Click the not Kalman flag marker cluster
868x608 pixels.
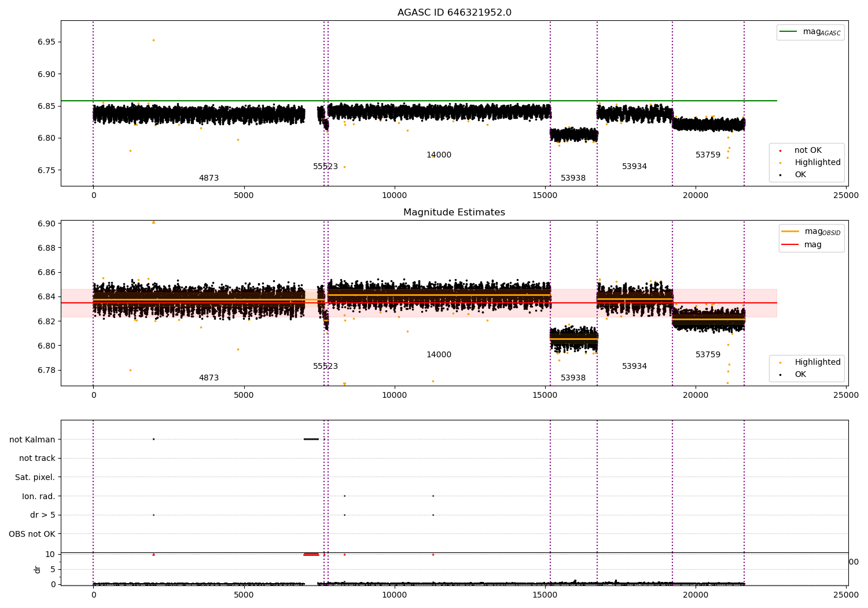[311, 439]
